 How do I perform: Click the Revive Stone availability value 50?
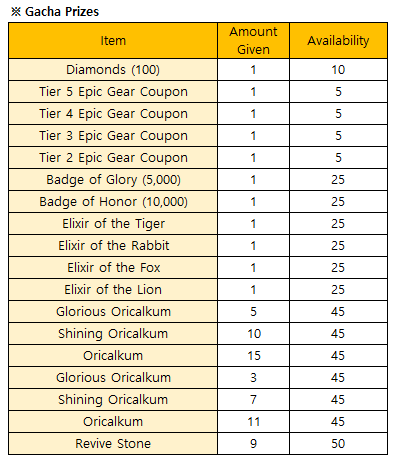tap(338, 444)
